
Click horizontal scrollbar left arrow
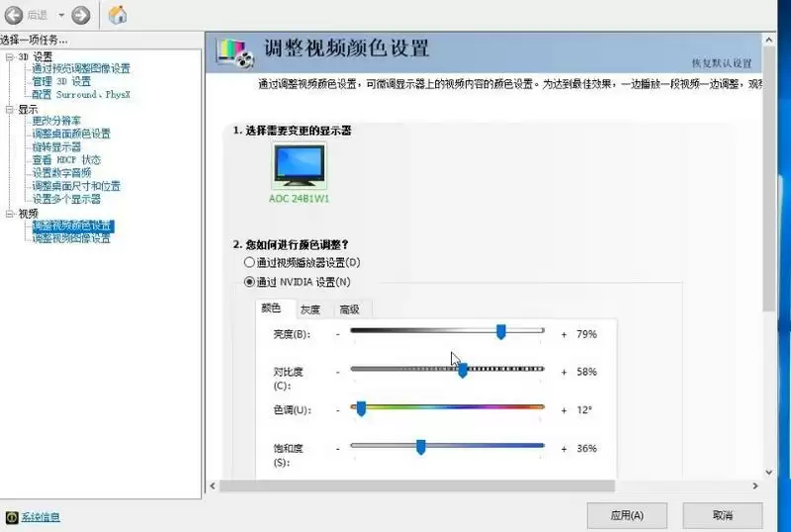(213, 486)
